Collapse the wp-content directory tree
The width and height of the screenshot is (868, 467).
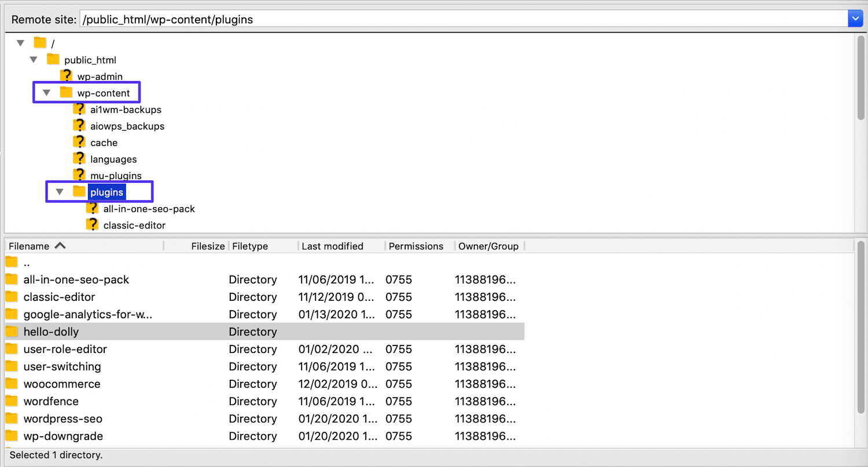46,92
